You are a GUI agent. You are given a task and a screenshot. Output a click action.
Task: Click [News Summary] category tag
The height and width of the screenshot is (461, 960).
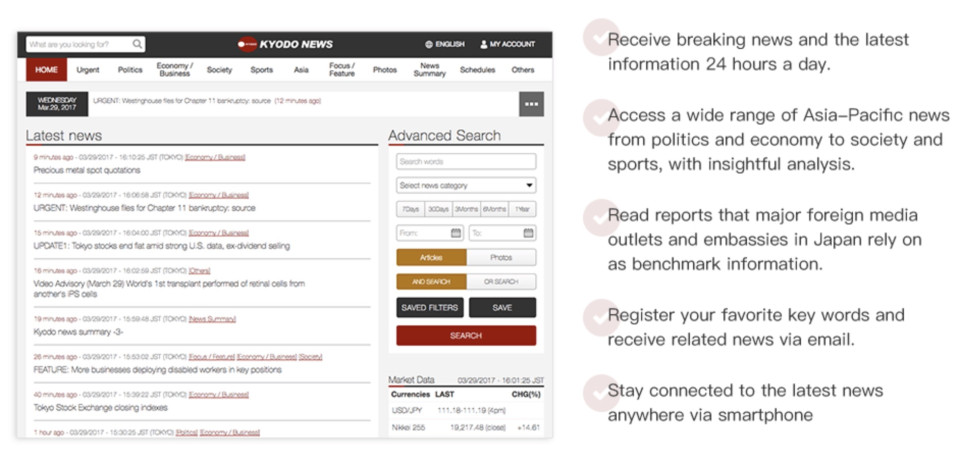point(212,319)
